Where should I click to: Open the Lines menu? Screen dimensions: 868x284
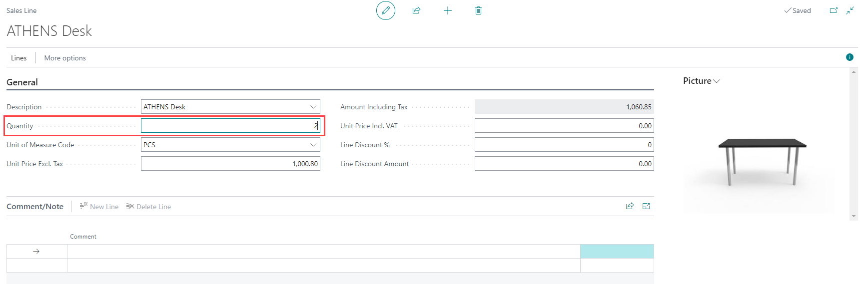(x=19, y=58)
